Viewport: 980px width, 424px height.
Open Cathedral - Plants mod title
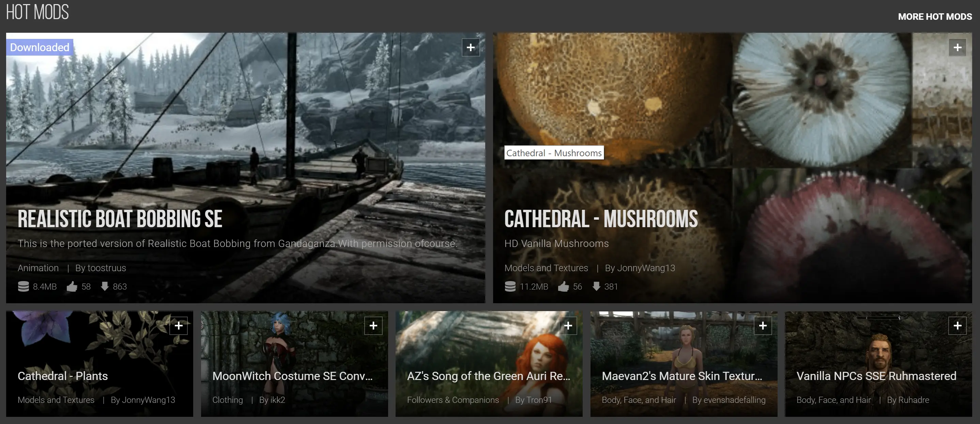tap(63, 376)
